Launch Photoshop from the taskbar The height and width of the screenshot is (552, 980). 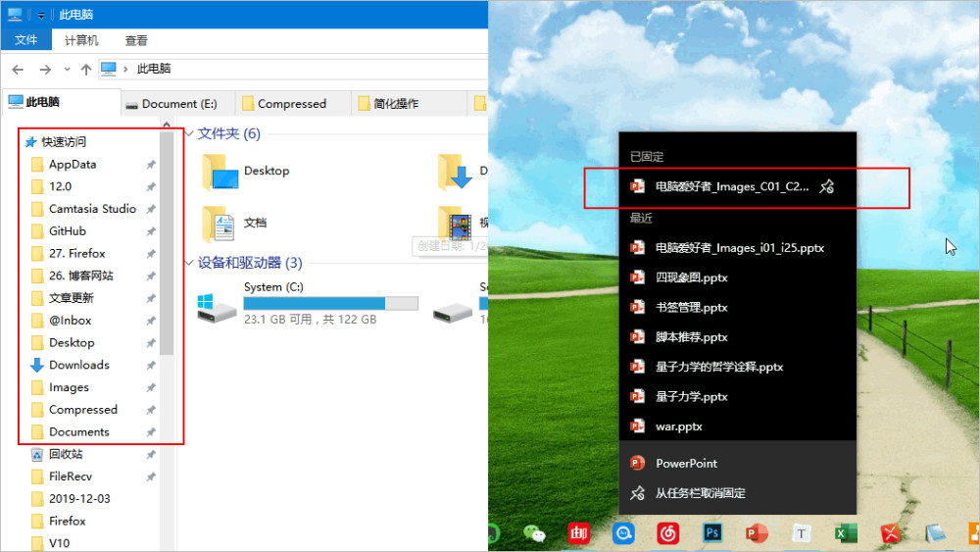(711, 532)
